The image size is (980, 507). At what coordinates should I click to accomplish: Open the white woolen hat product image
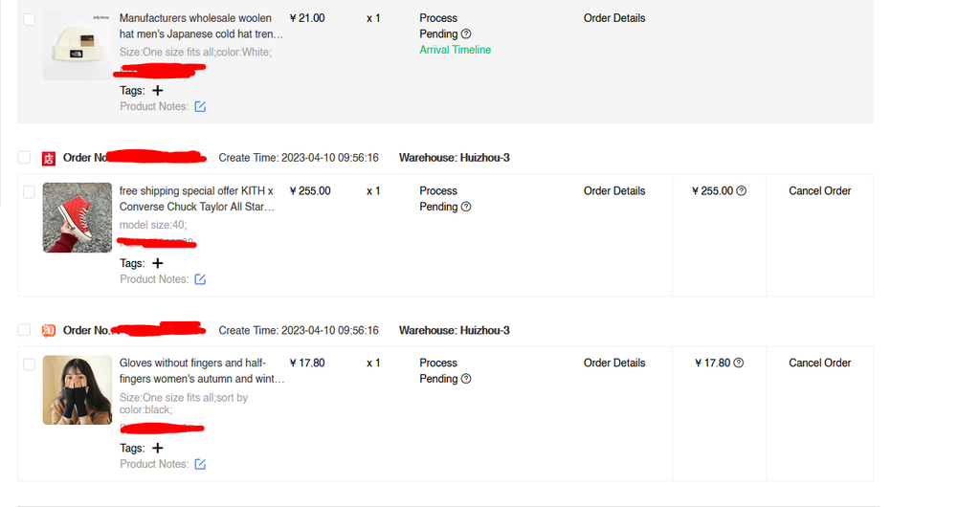78,45
